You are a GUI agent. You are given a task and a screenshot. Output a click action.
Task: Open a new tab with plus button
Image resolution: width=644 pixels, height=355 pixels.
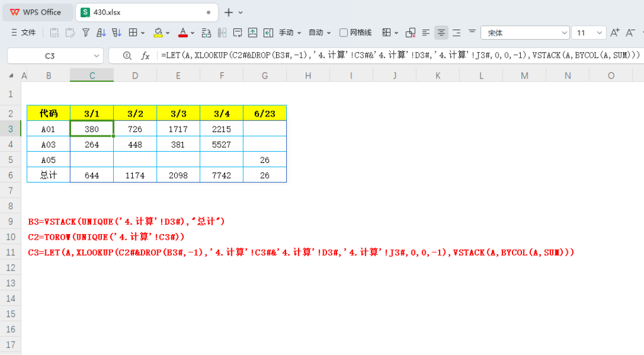(x=228, y=13)
